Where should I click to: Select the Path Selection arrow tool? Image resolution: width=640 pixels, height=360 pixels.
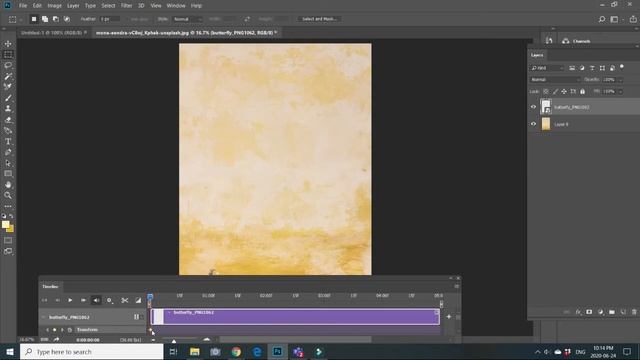pyautogui.click(x=8, y=163)
